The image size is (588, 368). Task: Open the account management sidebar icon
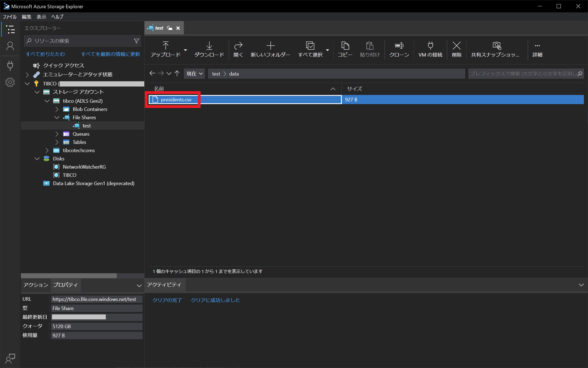10,46
